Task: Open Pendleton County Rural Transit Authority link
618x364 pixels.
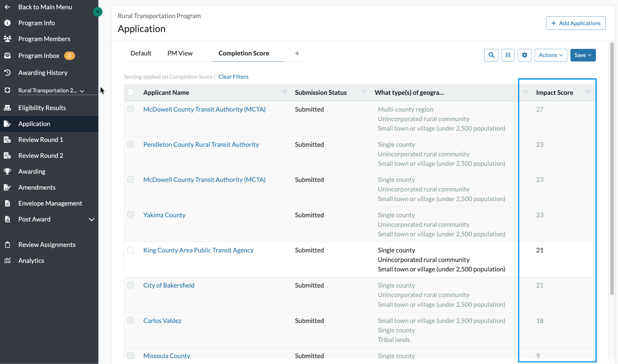Action: click(201, 144)
